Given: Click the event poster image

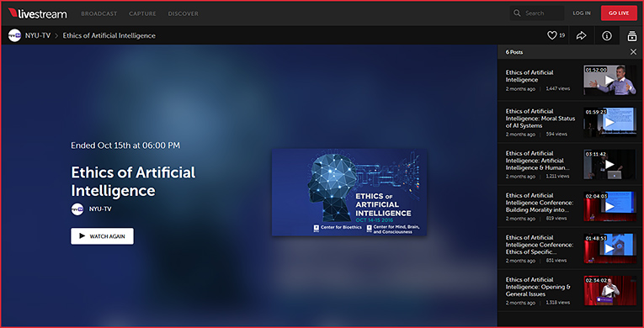Looking at the screenshot, I should pos(349,192).
